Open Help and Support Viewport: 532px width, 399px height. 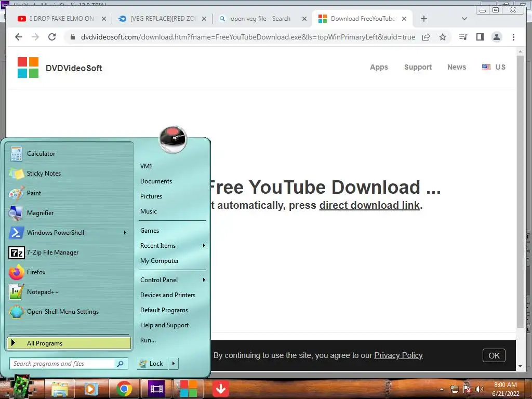164,325
